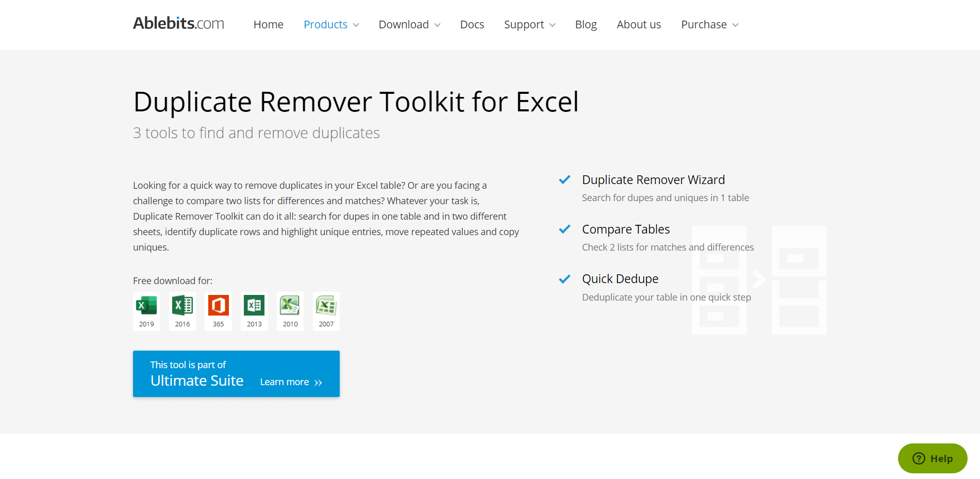Viewport: 980px width, 479px height.
Task: Open the Download dropdown
Action: pyautogui.click(x=409, y=24)
